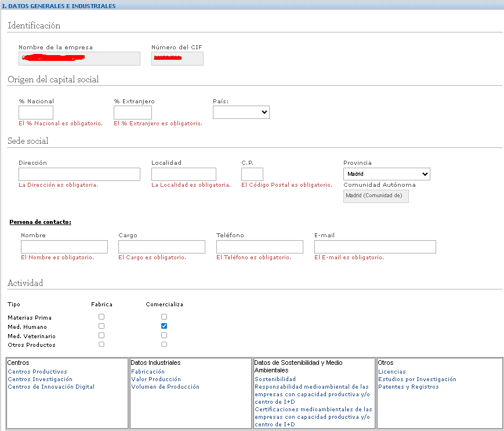This screenshot has height=431, width=504.
Task: Check Fabrica box for Materias Prima
Action: coord(101,317)
